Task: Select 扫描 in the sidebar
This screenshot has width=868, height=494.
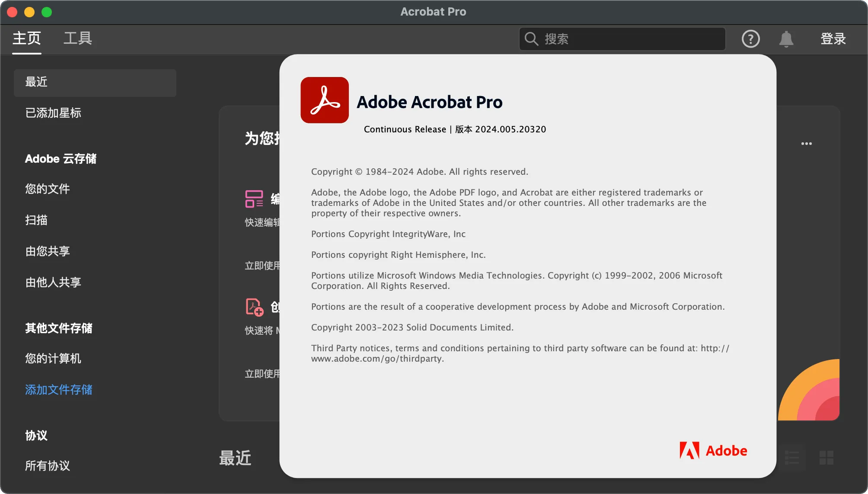Action: [x=36, y=220]
